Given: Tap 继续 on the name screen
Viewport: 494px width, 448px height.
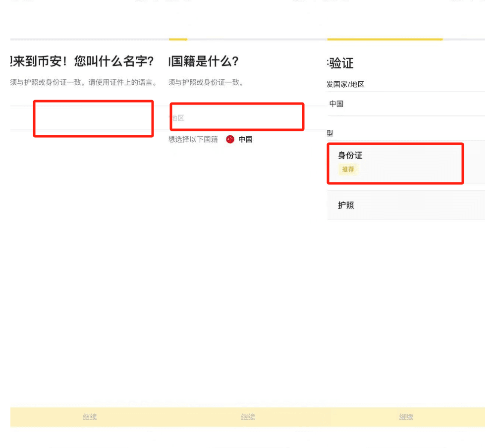Looking at the screenshot, I should (90, 417).
